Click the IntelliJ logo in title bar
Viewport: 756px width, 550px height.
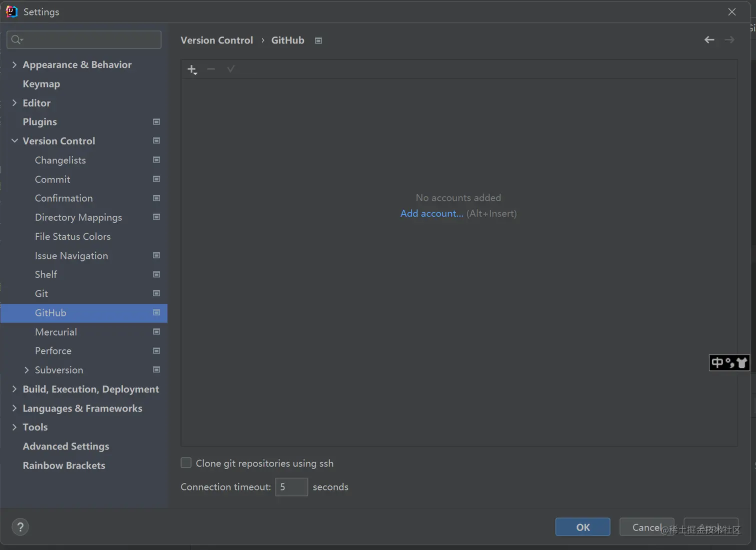(11, 11)
